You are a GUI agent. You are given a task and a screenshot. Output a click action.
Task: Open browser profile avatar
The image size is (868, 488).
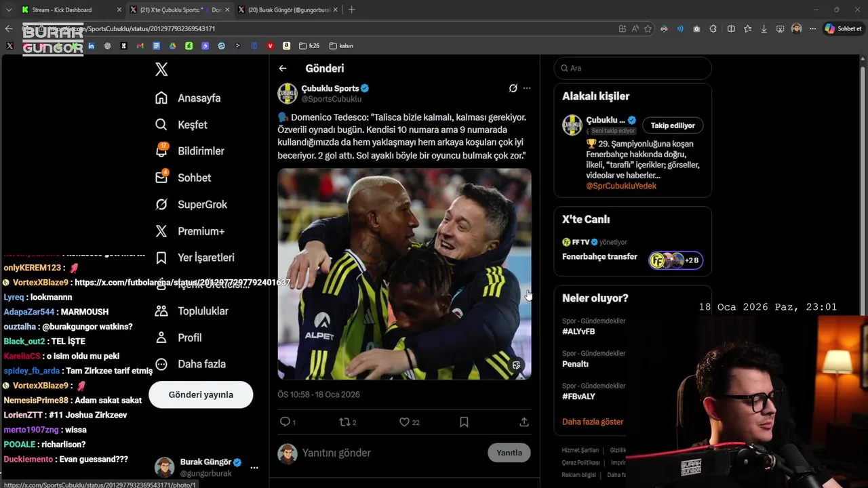(796, 28)
